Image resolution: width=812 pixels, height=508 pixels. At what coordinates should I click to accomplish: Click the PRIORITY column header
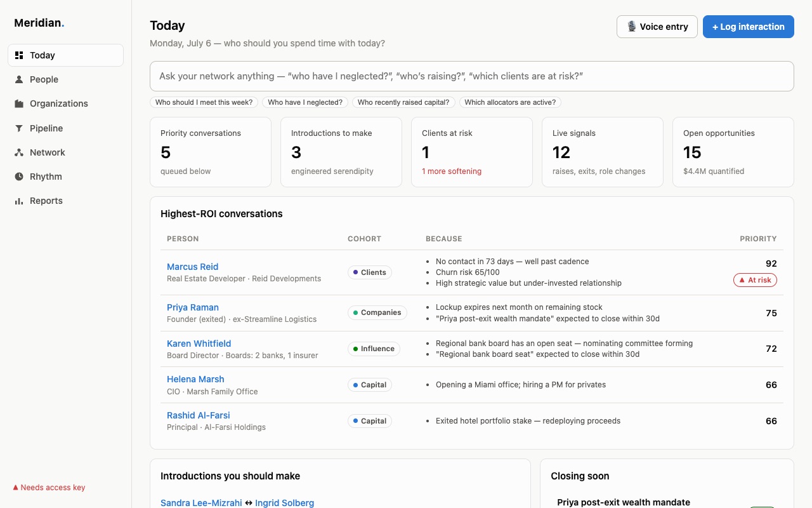[x=758, y=239]
